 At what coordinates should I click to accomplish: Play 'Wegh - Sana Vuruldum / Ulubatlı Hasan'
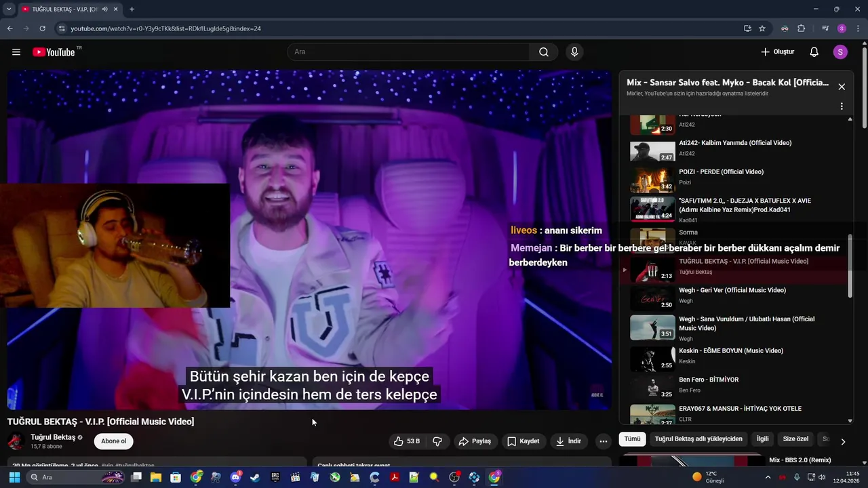pos(735,328)
